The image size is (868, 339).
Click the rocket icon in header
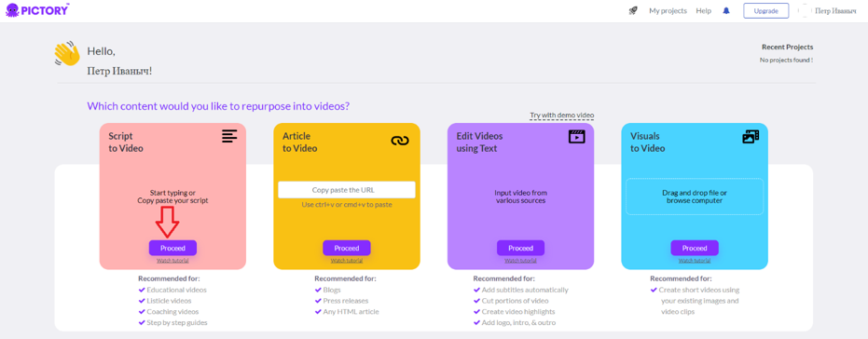tap(633, 10)
